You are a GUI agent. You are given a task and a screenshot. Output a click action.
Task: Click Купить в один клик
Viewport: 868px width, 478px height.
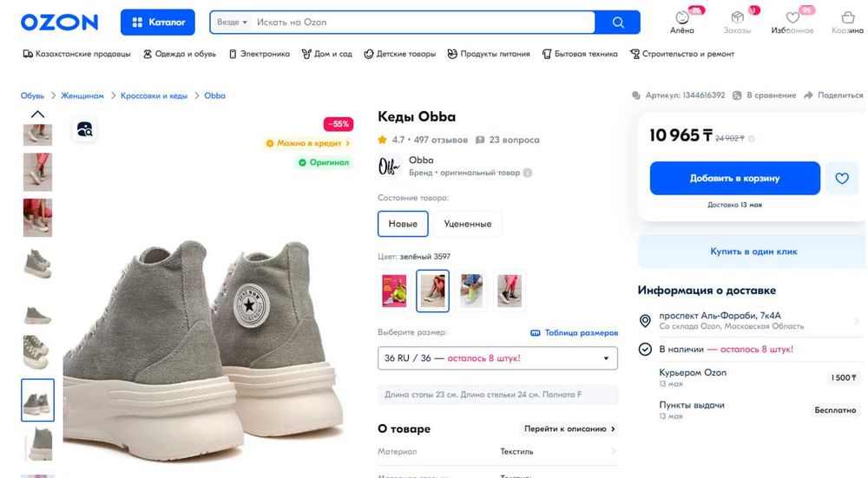click(x=753, y=252)
